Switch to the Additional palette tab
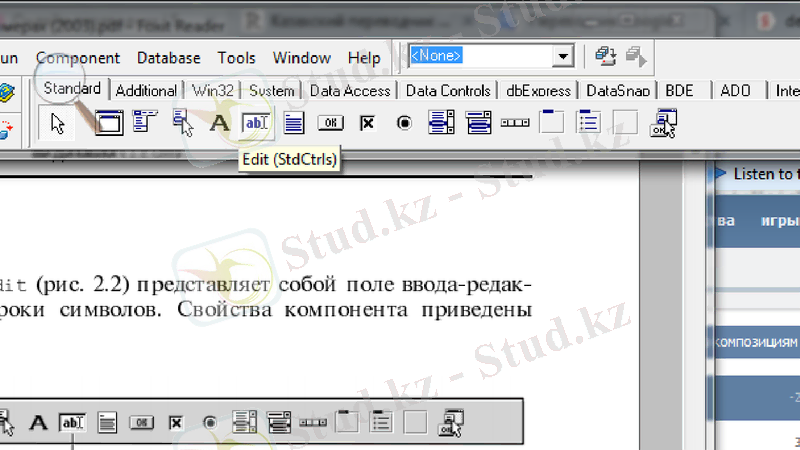800x450 pixels. [x=146, y=91]
